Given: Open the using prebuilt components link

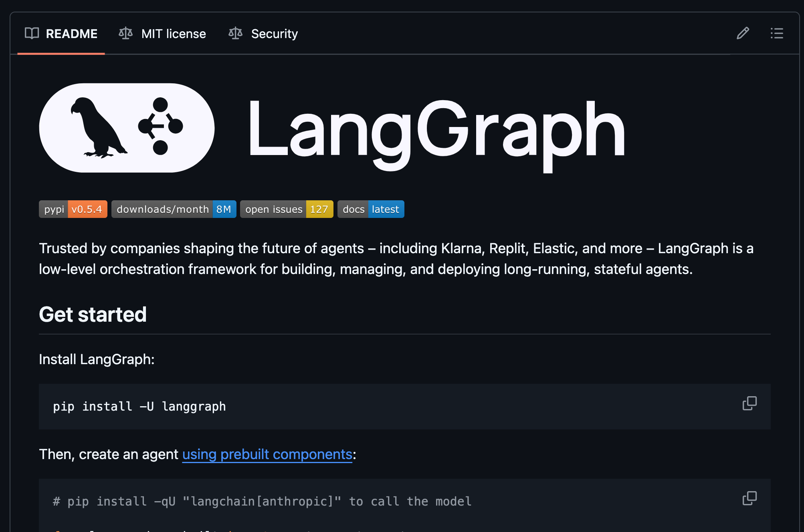Looking at the screenshot, I should [267, 454].
